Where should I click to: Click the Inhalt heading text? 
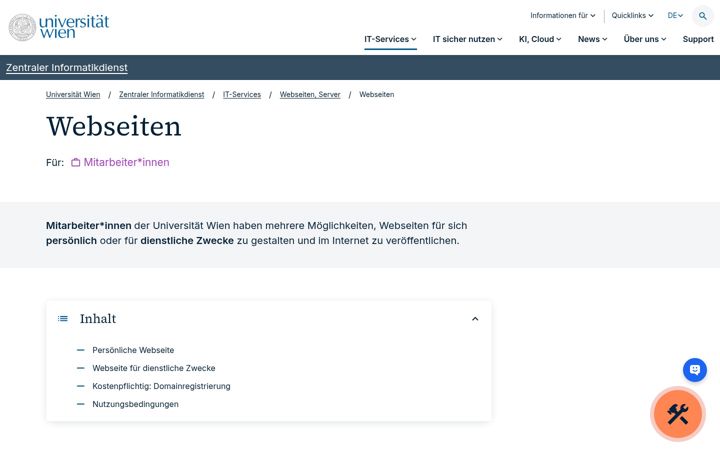[98, 319]
